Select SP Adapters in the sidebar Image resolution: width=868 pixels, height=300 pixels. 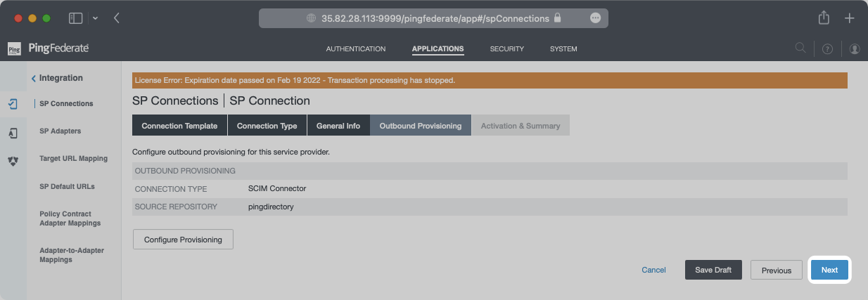click(60, 131)
